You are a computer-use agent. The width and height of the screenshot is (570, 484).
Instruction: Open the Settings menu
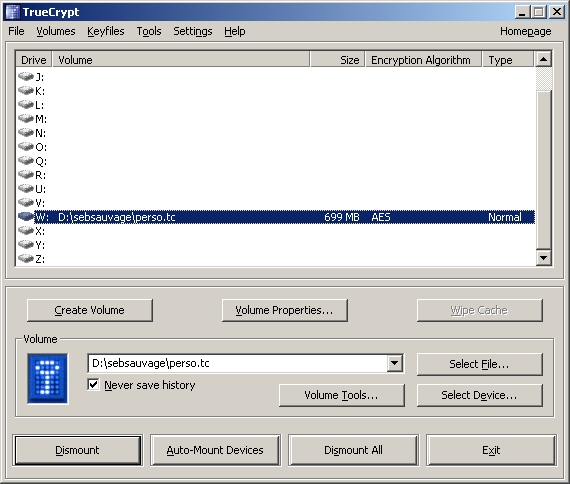[x=193, y=31]
